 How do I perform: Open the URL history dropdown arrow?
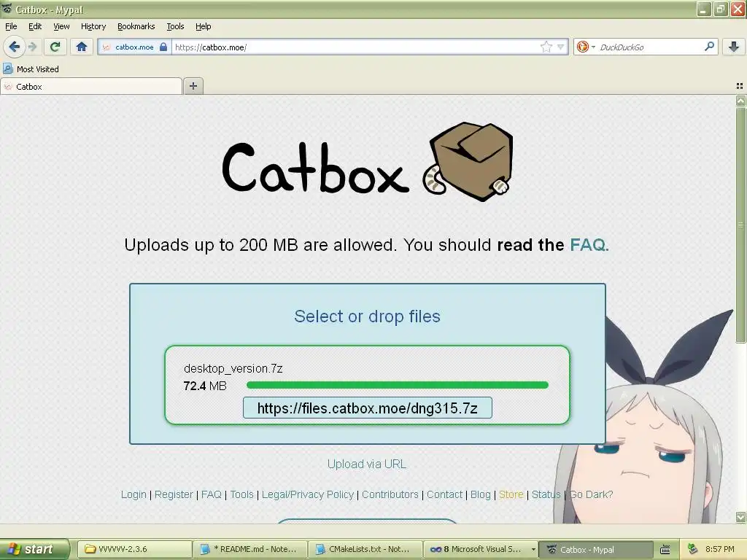coord(561,47)
